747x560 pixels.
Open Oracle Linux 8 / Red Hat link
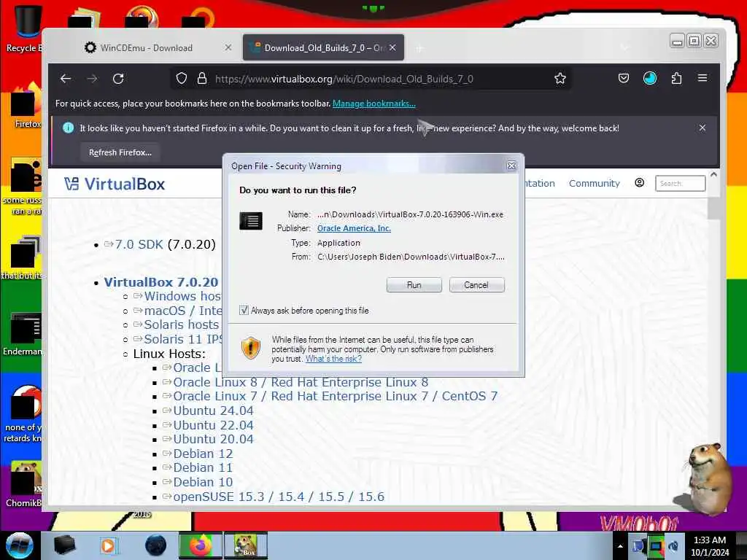[x=301, y=382]
